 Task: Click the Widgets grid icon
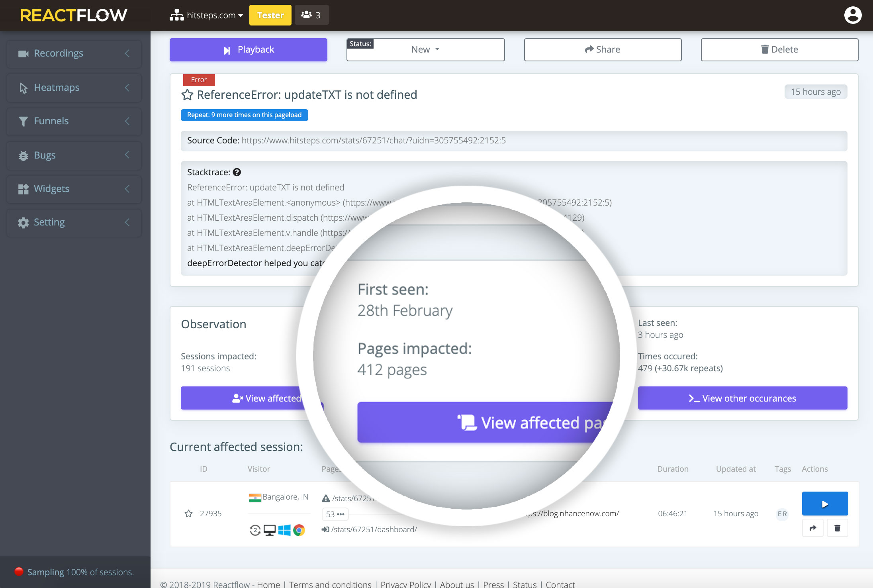23,189
